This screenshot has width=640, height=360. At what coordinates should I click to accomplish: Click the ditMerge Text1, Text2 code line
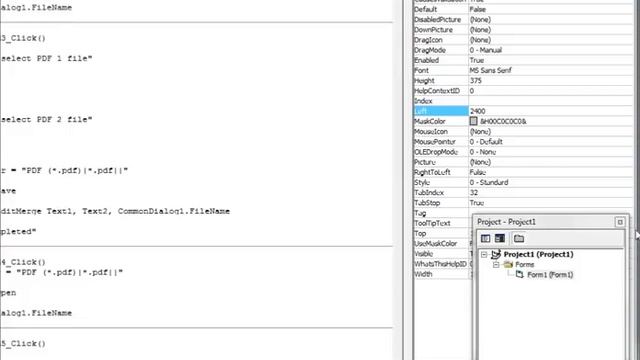115,211
